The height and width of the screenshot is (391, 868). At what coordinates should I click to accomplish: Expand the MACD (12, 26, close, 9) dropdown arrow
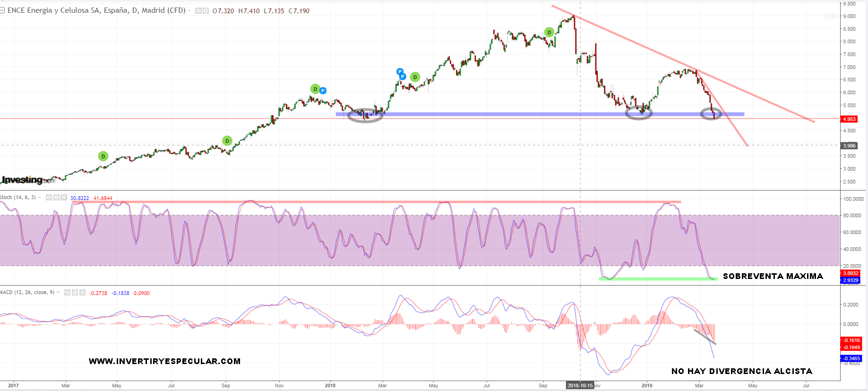[58, 293]
